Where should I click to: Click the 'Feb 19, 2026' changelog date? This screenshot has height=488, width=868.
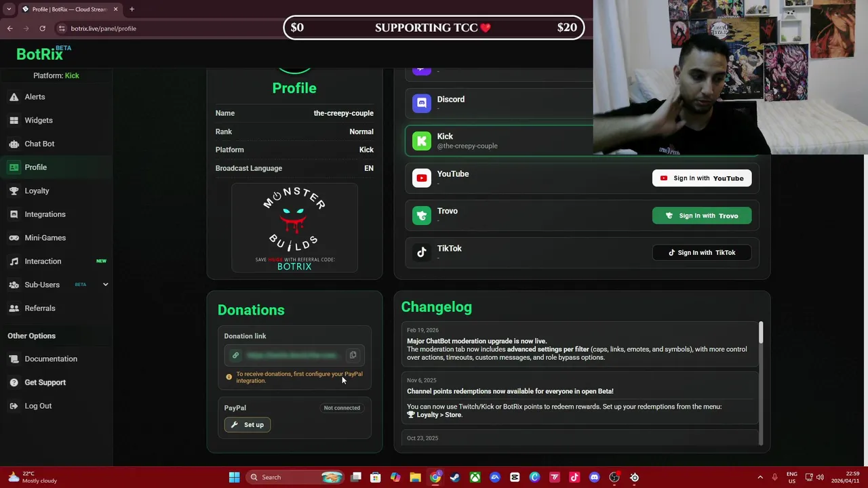[x=422, y=330]
